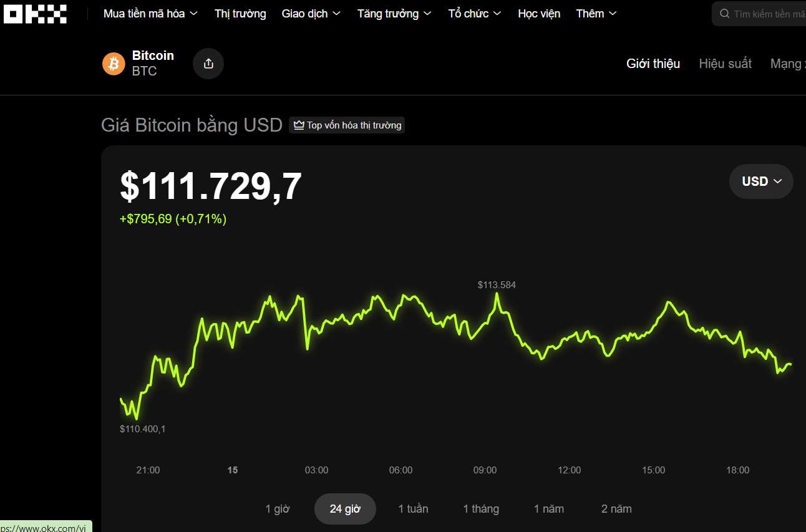This screenshot has height=532, width=806.
Task: Click the $113.584 high price label
Action: 497,285
